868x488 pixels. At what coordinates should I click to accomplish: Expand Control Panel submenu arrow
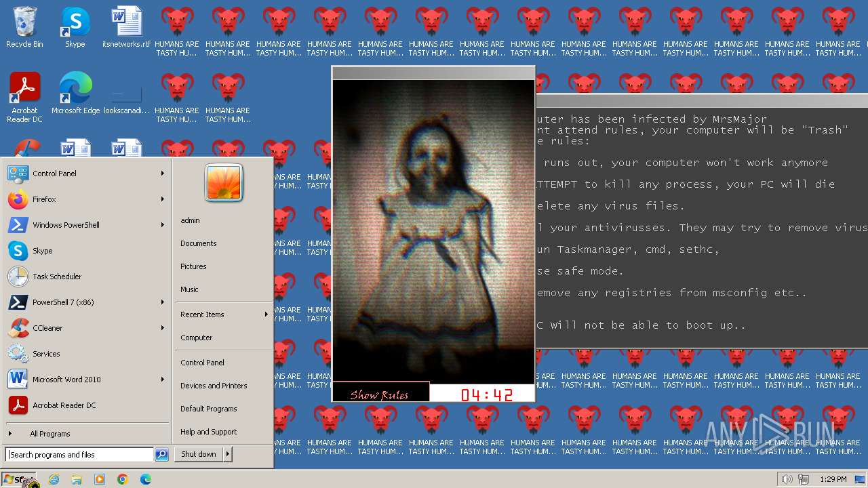point(163,174)
